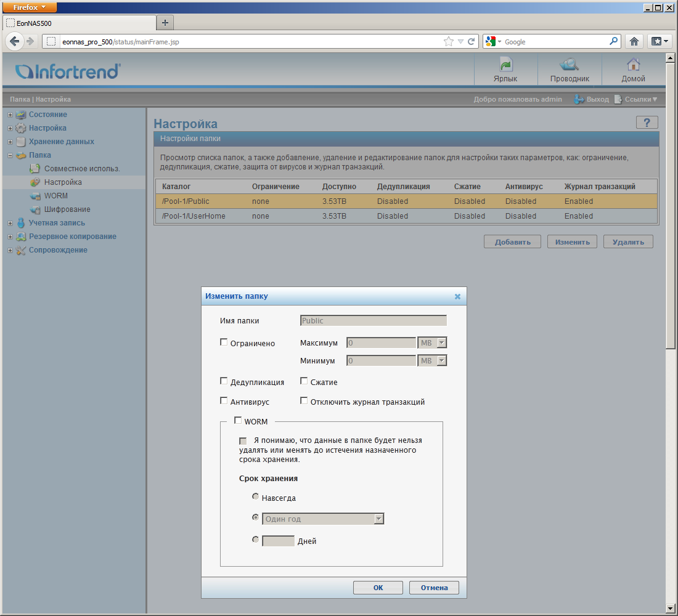Click the page vertical scrollbar thumb
This screenshot has width=678, height=616.
670,205
